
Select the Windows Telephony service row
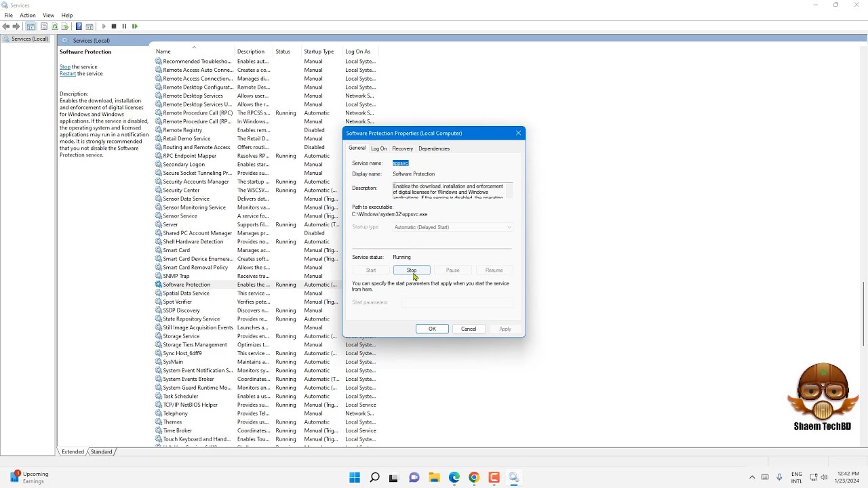266,413
